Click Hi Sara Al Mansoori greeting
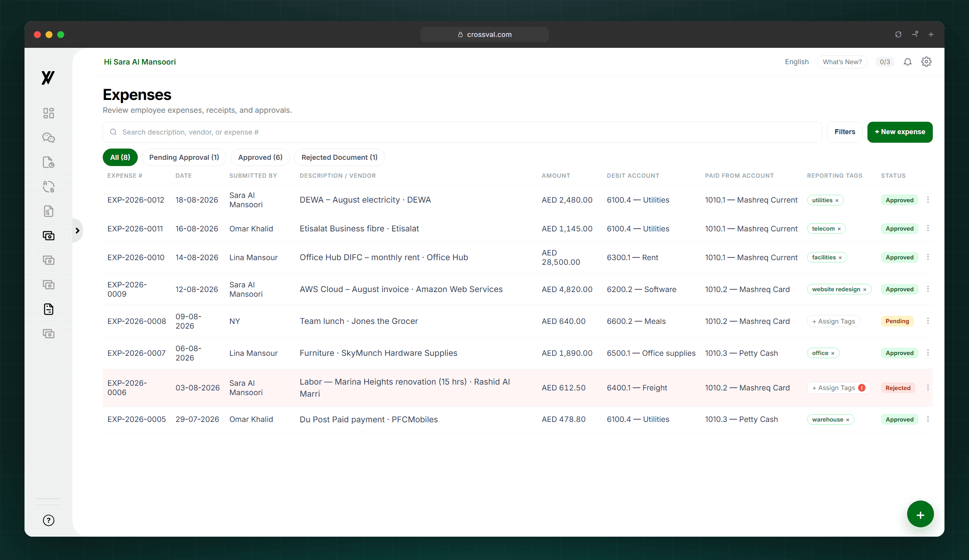969x560 pixels. 140,62
